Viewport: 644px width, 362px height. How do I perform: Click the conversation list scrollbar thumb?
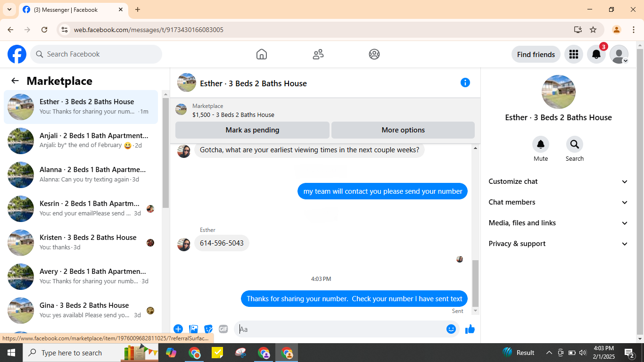(165, 153)
